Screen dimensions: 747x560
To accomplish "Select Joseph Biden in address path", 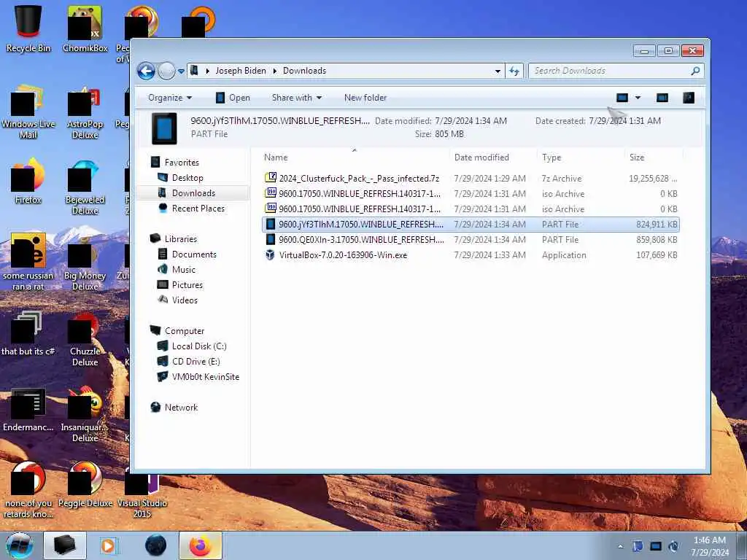I will pyautogui.click(x=241, y=71).
